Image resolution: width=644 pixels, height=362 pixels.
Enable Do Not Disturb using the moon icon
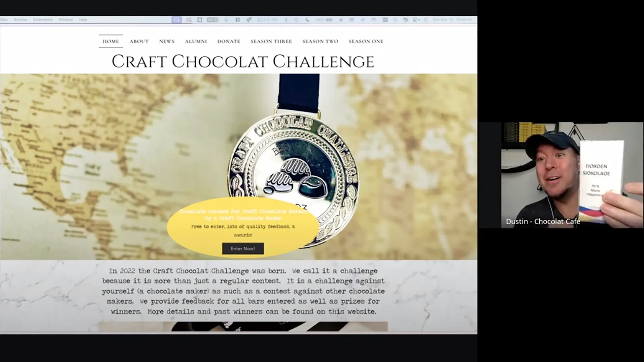(x=307, y=19)
